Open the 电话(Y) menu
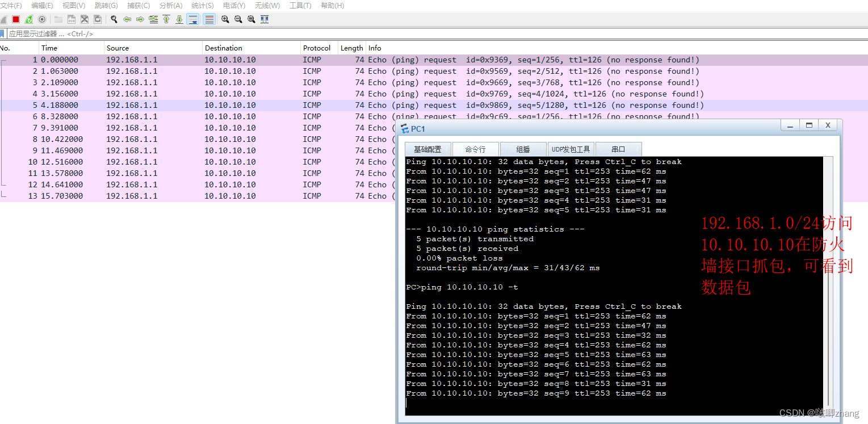868x424 pixels. [x=234, y=6]
